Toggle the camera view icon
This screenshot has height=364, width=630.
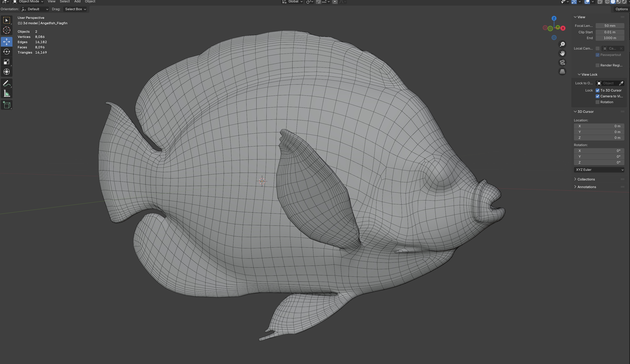(562, 62)
